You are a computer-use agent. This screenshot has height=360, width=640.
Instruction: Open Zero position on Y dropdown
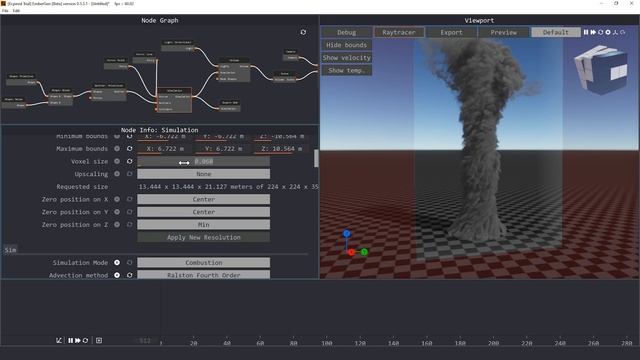[203, 212]
